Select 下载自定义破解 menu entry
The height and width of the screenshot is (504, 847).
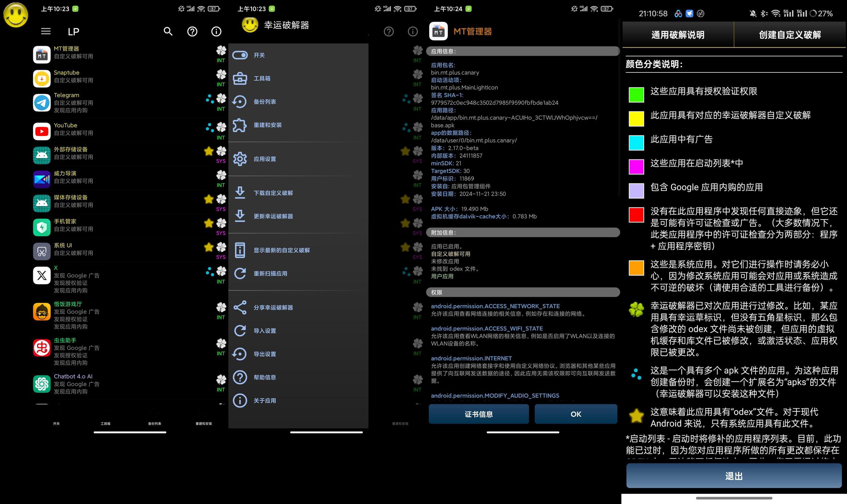tap(273, 193)
